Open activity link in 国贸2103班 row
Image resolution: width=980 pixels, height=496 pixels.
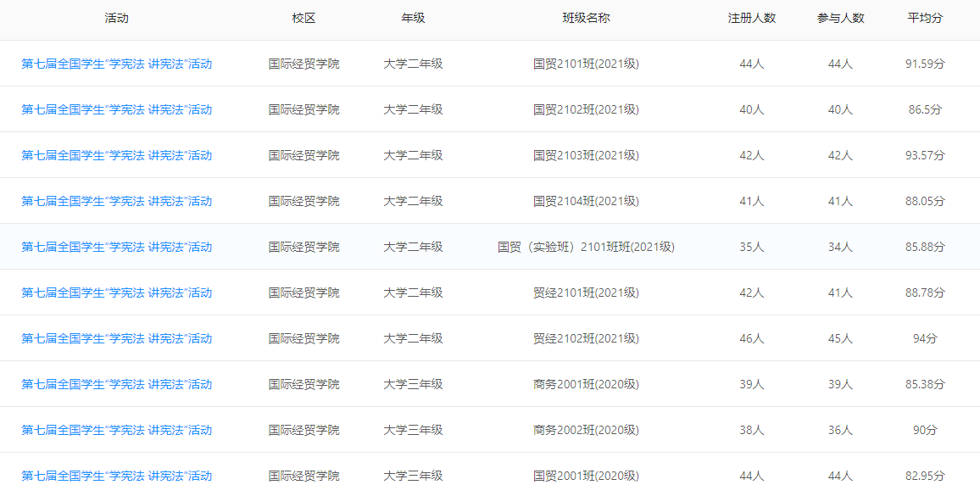pyautogui.click(x=117, y=155)
